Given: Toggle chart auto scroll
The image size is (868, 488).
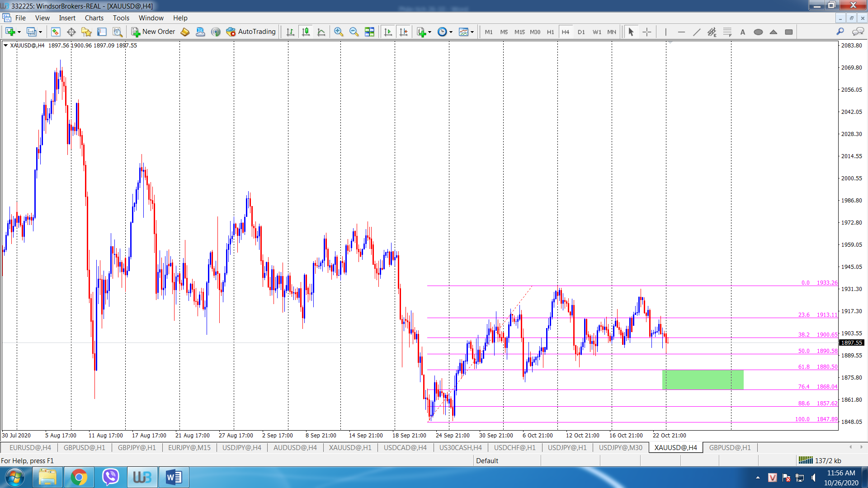Looking at the screenshot, I should 388,32.
